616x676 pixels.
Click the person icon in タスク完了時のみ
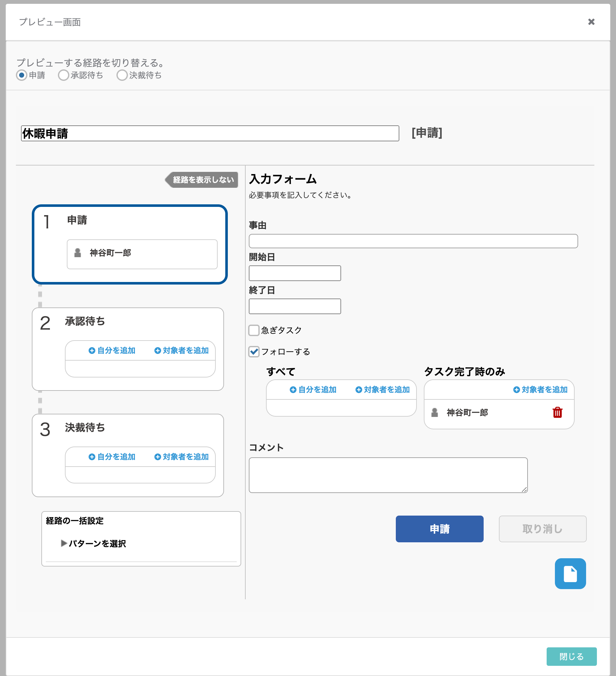[x=434, y=412]
